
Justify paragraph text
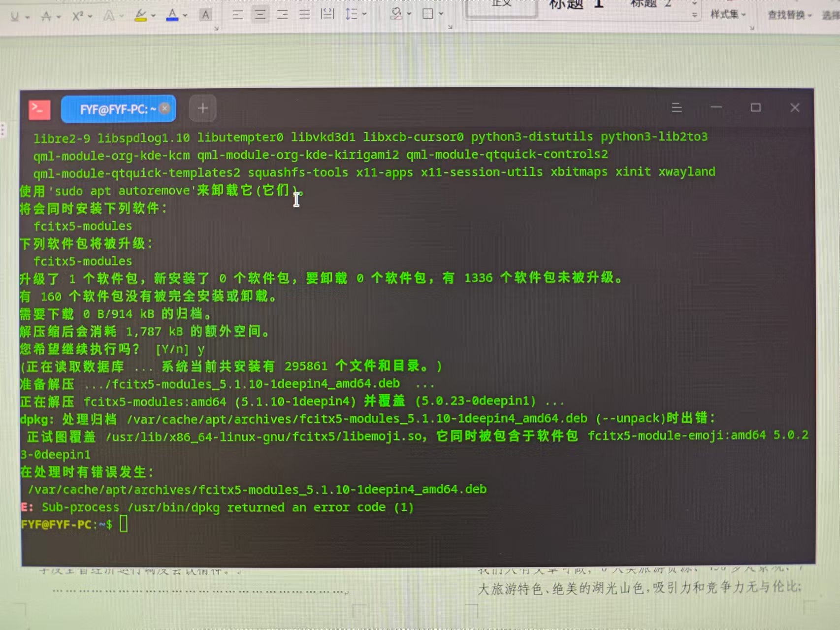305,14
